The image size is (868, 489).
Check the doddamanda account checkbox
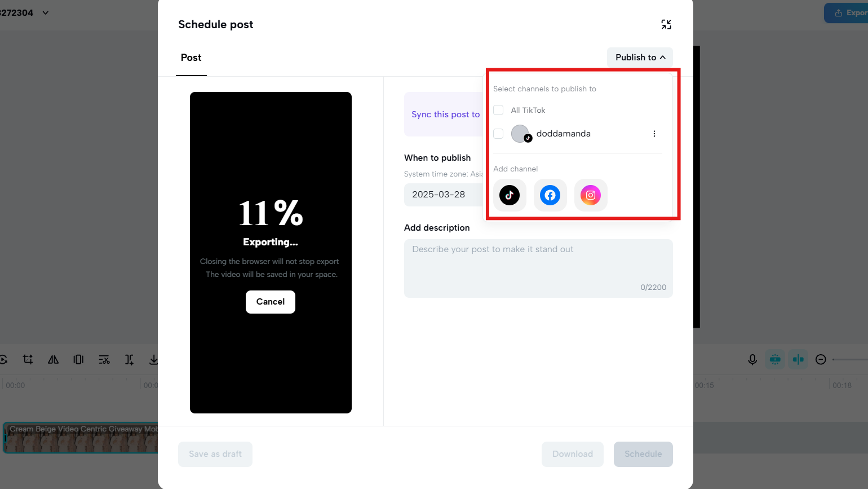click(x=498, y=134)
